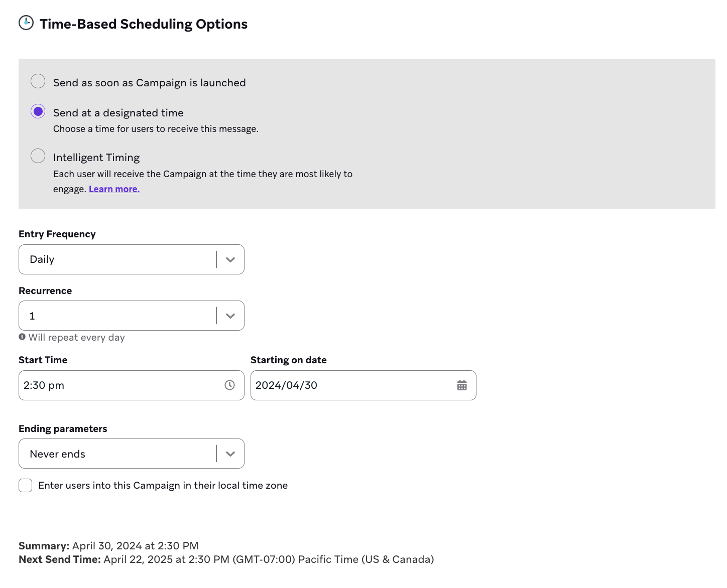Expand the Ending parameters dropdown chevron
This screenshot has width=727, height=588.
pos(230,454)
